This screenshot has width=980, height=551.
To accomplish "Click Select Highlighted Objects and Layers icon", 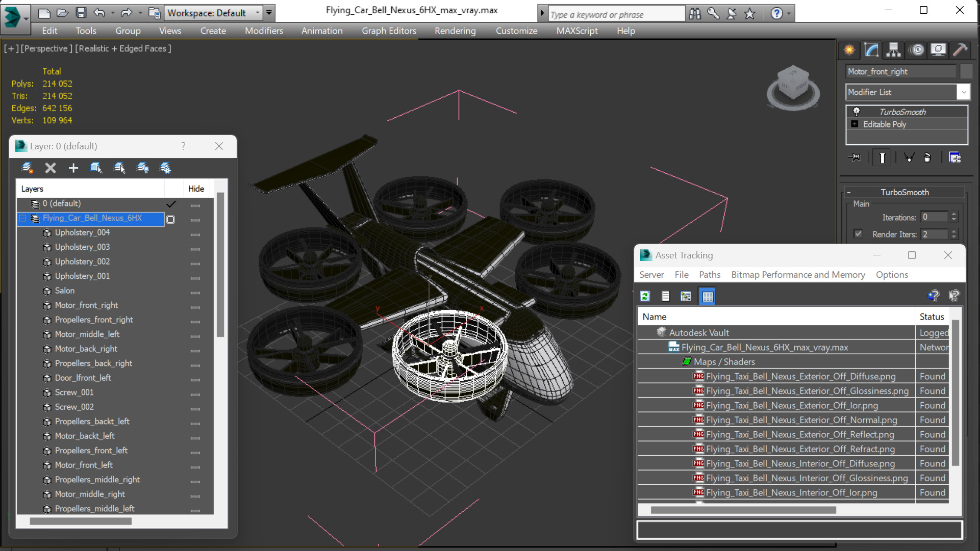I will click(x=96, y=168).
